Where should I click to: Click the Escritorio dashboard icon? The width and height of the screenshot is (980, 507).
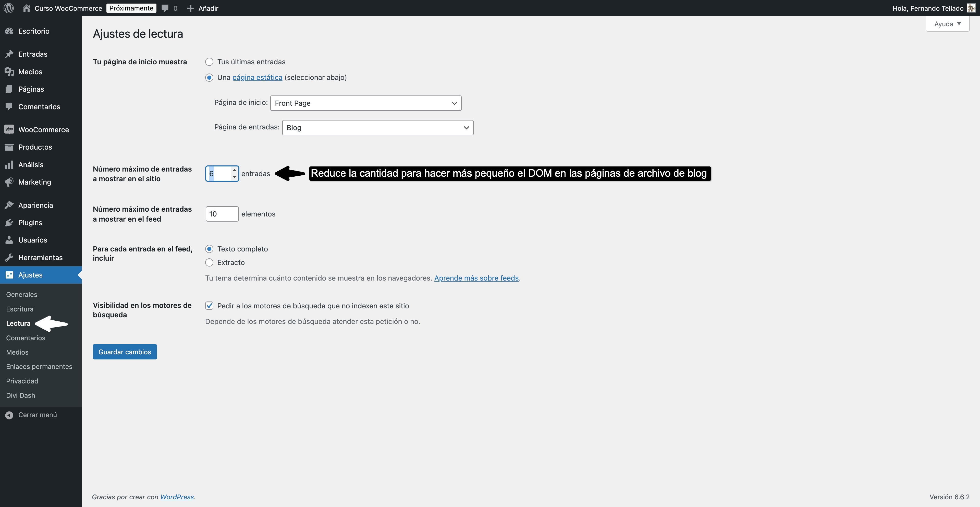(9, 31)
